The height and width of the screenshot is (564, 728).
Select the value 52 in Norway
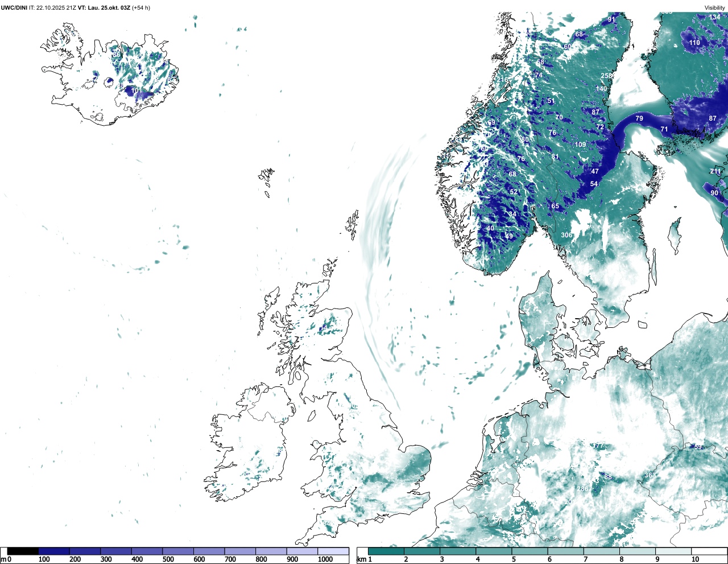(514, 192)
